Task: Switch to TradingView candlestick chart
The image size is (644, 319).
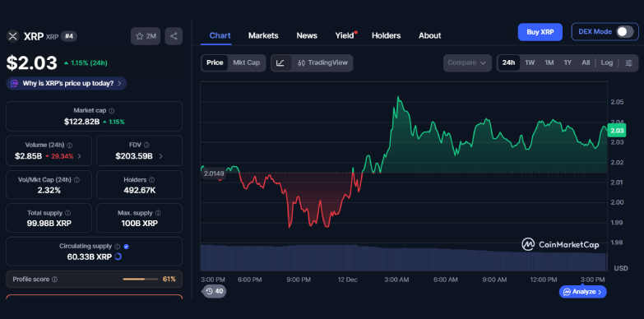Action: coord(322,62)
